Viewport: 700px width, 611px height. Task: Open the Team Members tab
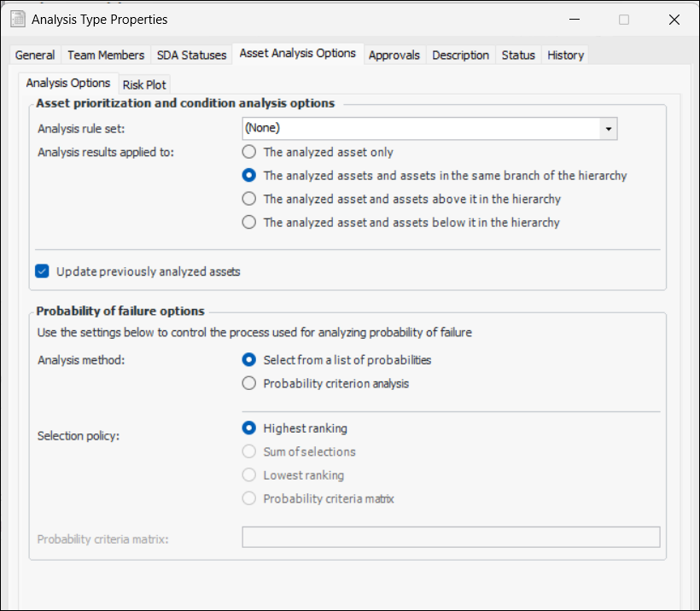click(106, 55)
